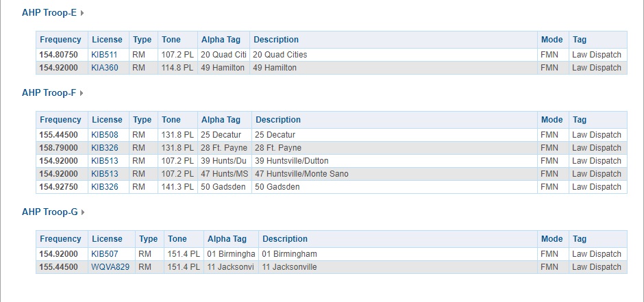The height and width of the screenshot is (302, 644).
Task: Sort Troop-E table by Frequency header
Action: click(60, 40)
